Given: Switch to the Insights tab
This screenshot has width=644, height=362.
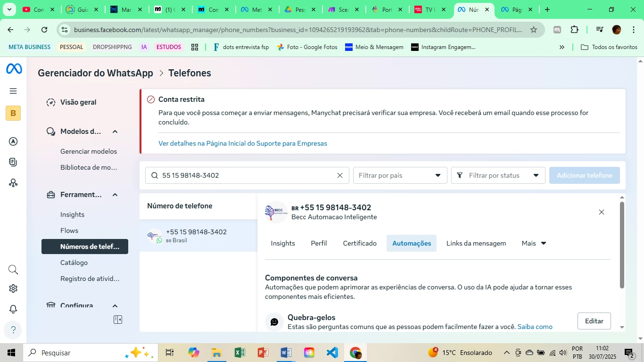Looking at the screenshot, I should coord(283,243).
